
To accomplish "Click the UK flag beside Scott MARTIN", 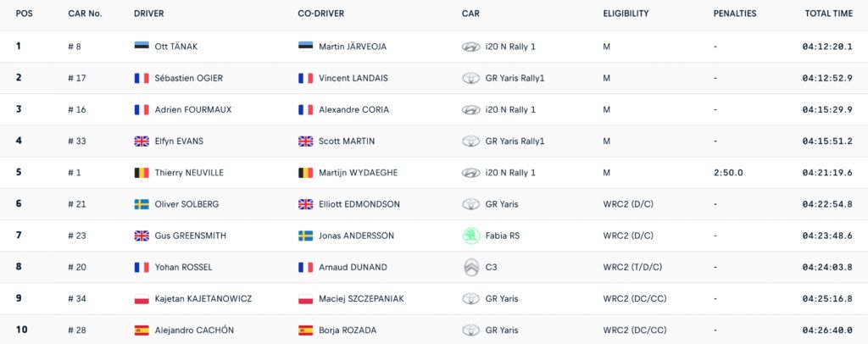I will (x=305, y=141).
